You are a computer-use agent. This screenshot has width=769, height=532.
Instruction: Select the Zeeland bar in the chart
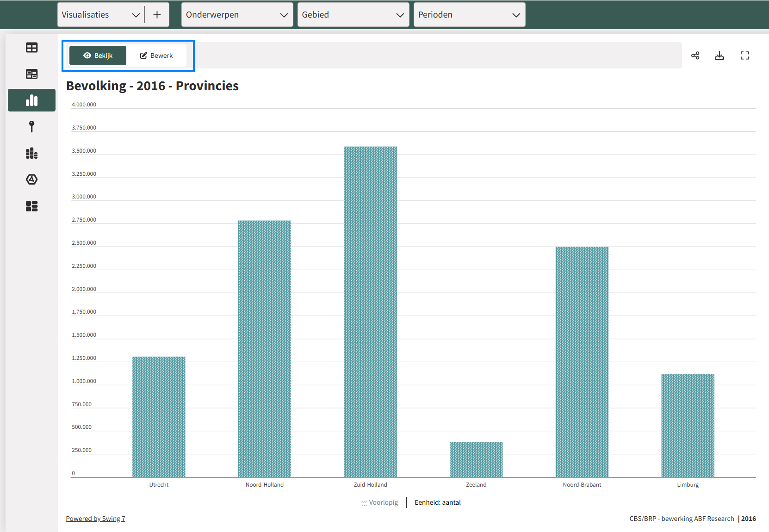click(476, 459)
